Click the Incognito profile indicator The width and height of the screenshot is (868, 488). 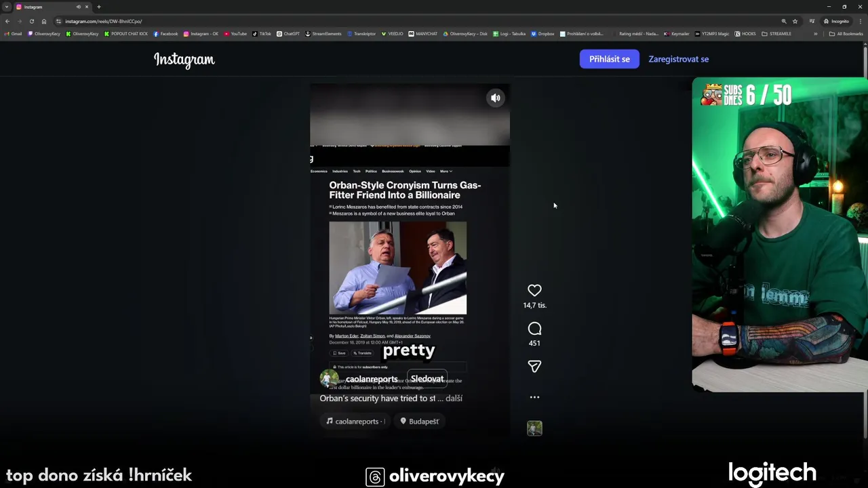[x=836, y=21]
